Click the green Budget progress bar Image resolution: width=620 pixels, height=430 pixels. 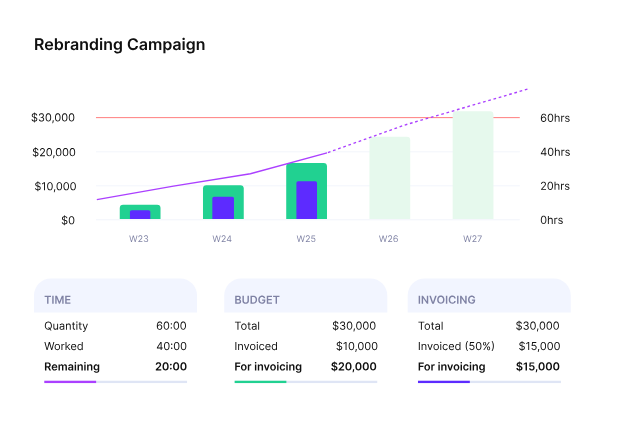coord(260,381)
